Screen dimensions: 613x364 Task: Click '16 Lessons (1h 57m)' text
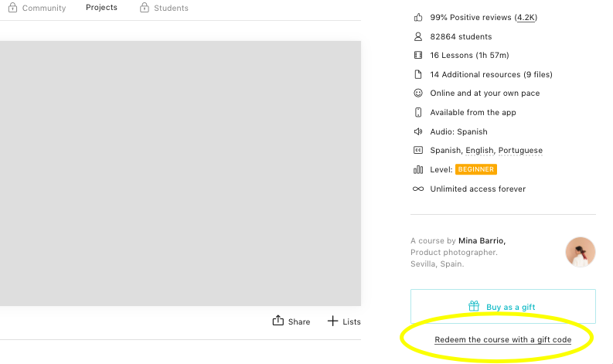click(469, 55)
